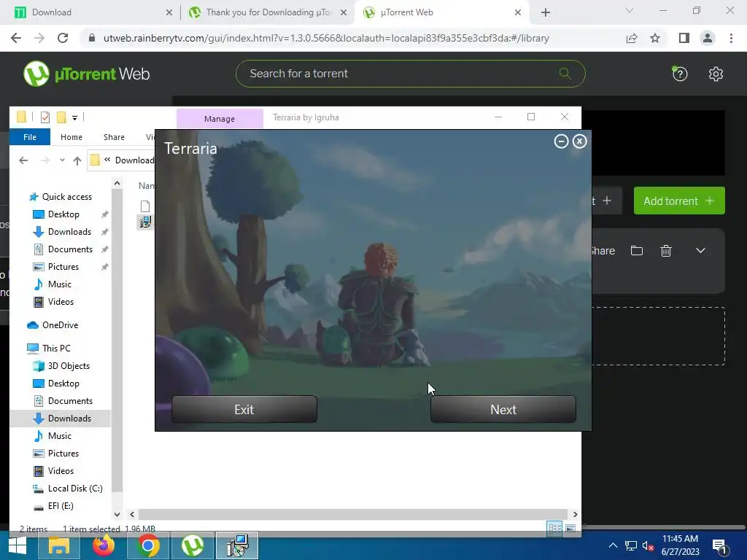Open the Home ribbon tab in File Explorer
This screenshot has width=747, height=560.
[71, 137]
